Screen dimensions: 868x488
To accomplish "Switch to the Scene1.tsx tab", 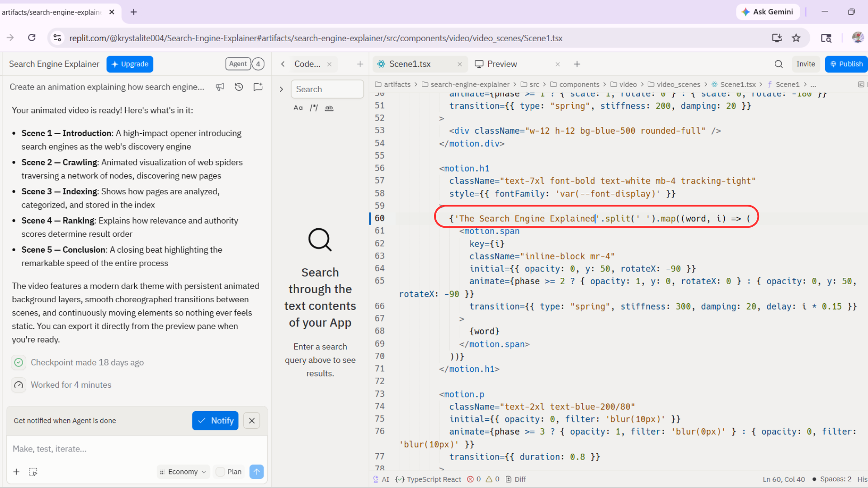I will [x=410, y=64].
